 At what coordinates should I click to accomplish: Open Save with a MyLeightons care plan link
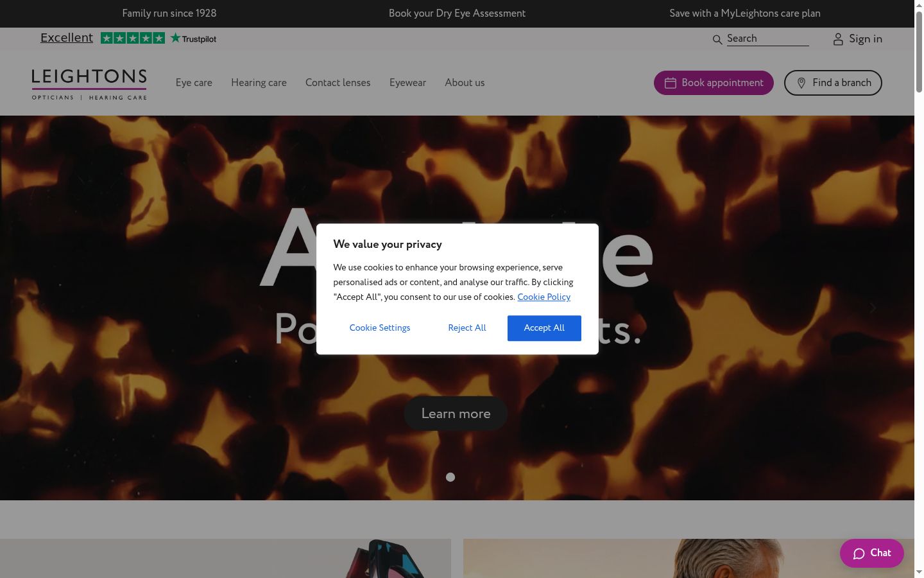point(745,13)
